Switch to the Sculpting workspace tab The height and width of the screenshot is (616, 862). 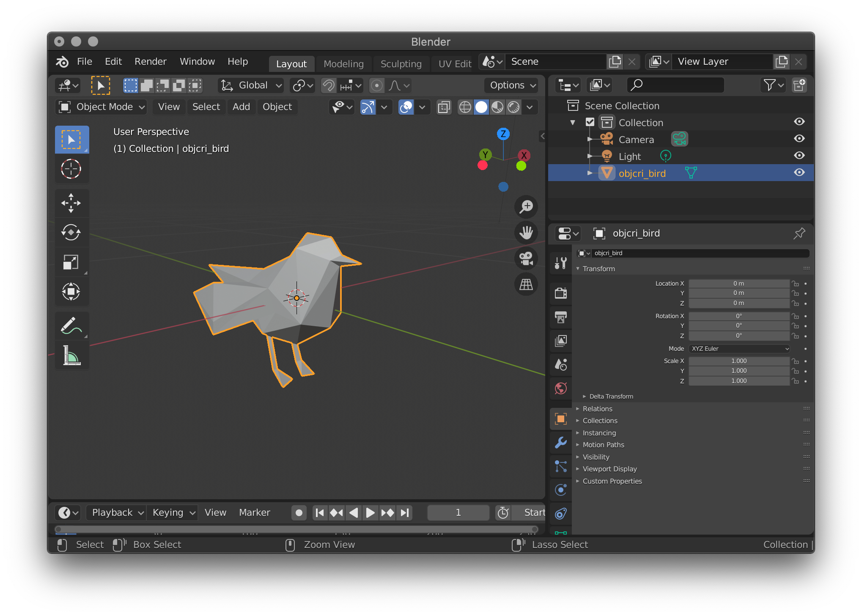tap(401, 64)
